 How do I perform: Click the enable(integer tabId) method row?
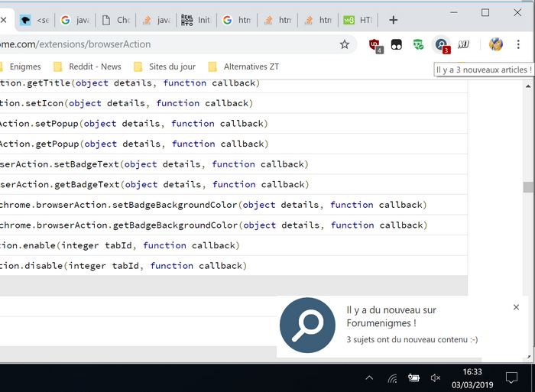tap(233, 245)
